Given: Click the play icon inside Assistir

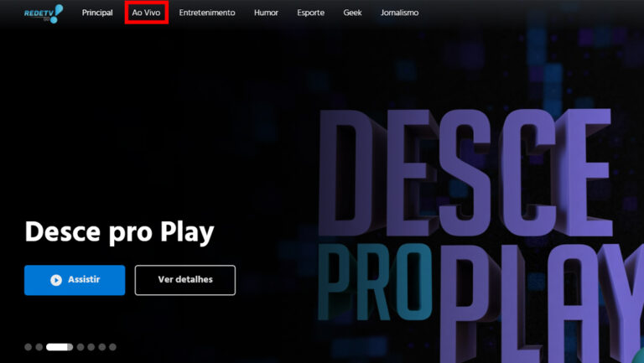Looking at the screenshot, I should 56,280.
